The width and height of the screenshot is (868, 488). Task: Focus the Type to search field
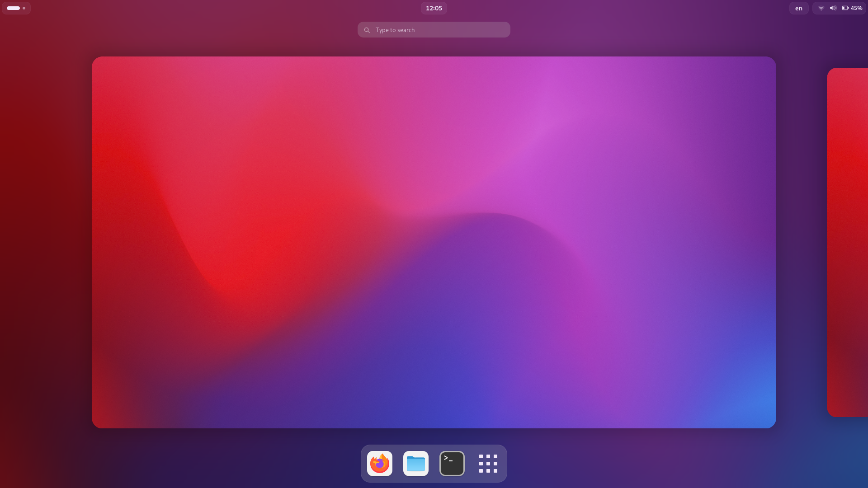(x=434, y=30)
